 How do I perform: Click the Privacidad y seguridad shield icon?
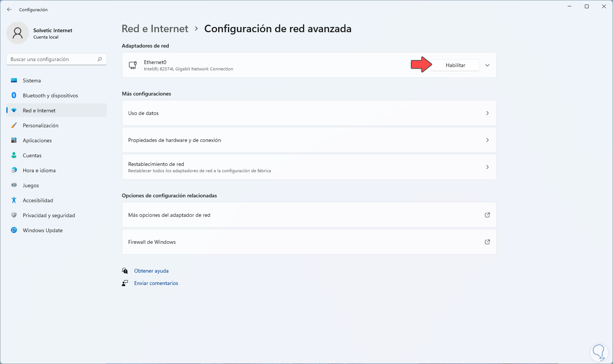tap(14, 215)
